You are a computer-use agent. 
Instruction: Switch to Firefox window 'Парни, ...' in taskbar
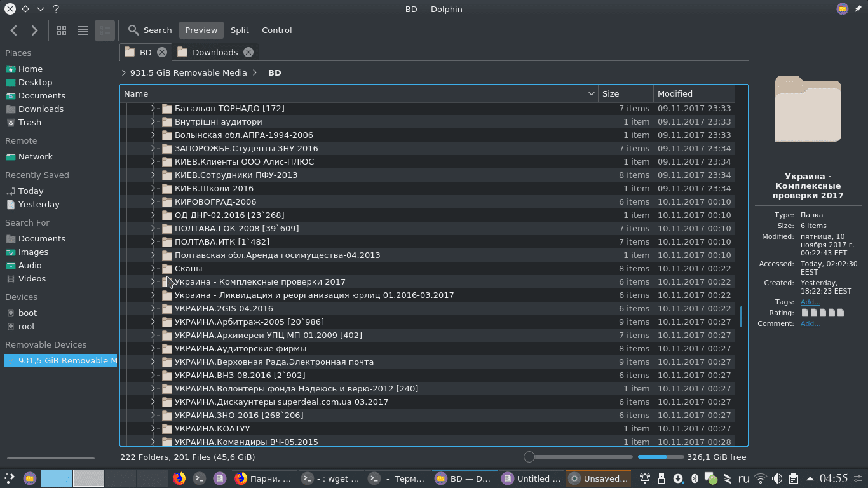click(x=264, y=478)
